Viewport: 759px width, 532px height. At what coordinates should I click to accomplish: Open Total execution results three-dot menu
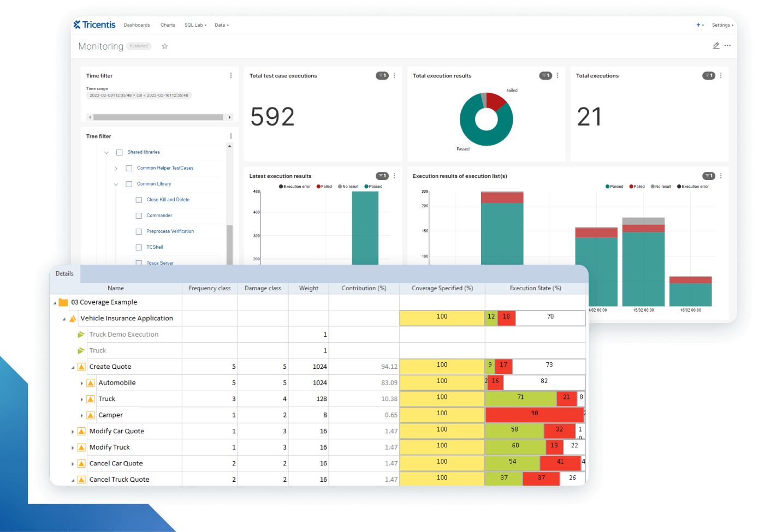tap(557, 76)
